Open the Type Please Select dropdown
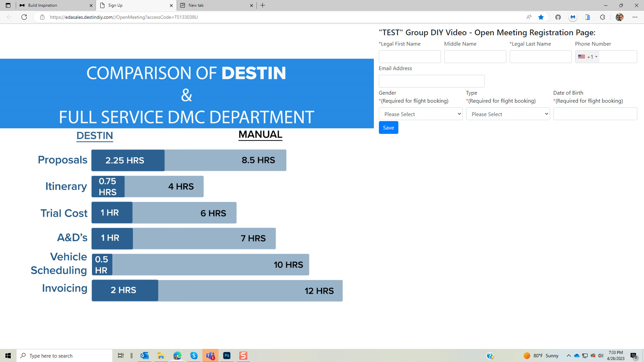 (508, 114)
